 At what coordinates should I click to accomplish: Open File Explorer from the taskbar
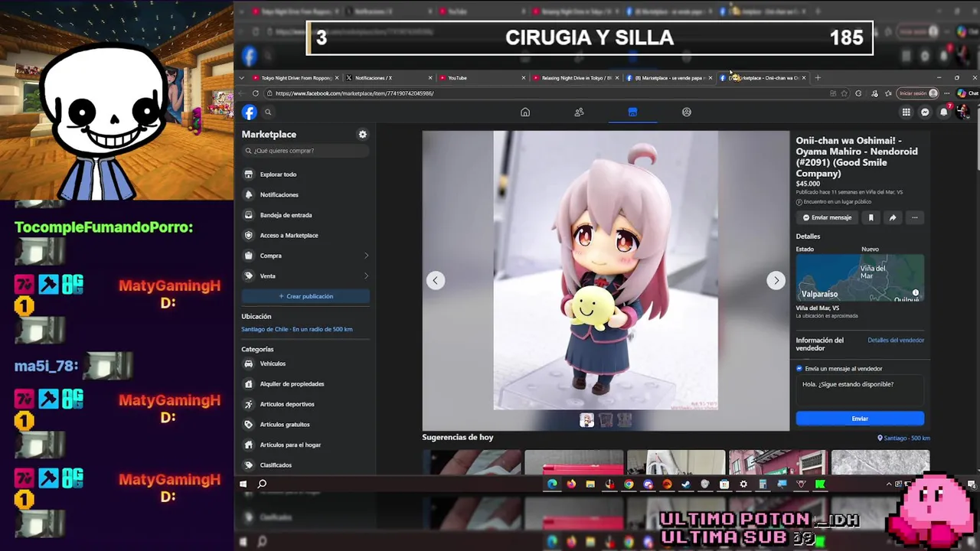(x=590, y=484)
